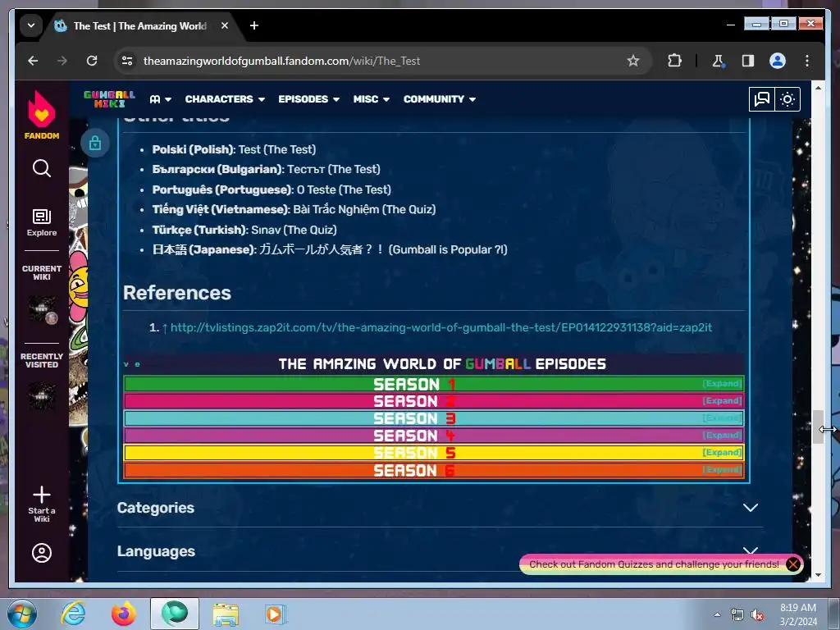Toggle the browser side panel
This screenshot has width=840, height=630.
point(748,61)
